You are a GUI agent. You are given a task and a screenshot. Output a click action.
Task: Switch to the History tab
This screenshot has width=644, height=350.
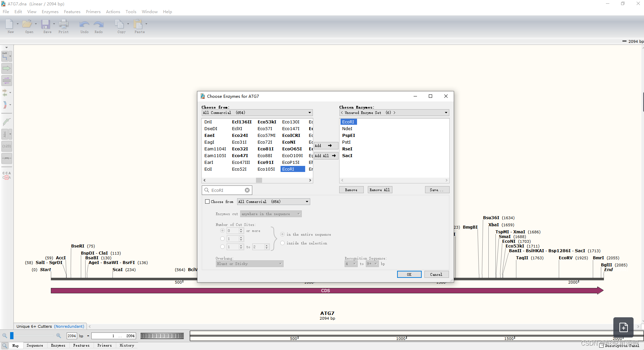click(127, 346)
